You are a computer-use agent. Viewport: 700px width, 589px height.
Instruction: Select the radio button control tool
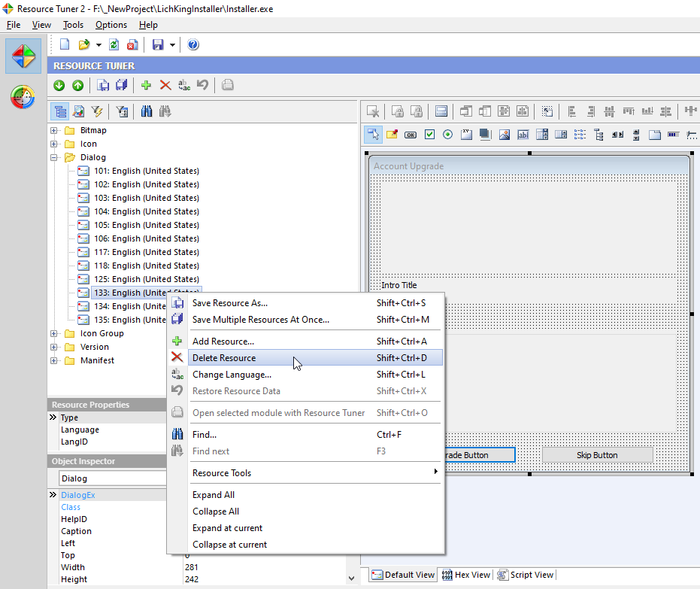[448, 135]
